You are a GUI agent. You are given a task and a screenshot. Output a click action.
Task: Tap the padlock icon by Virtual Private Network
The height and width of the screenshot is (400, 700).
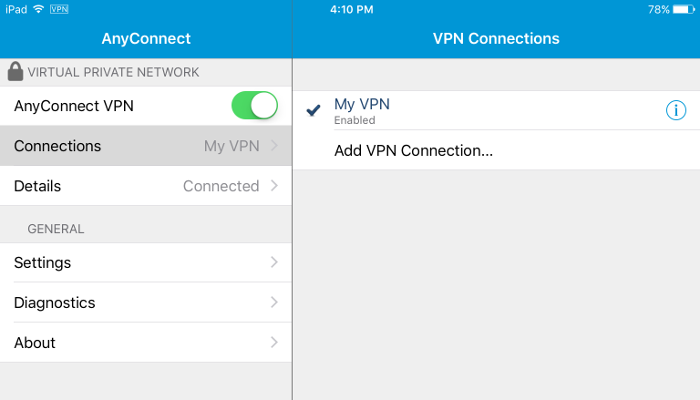pos(15,71)
